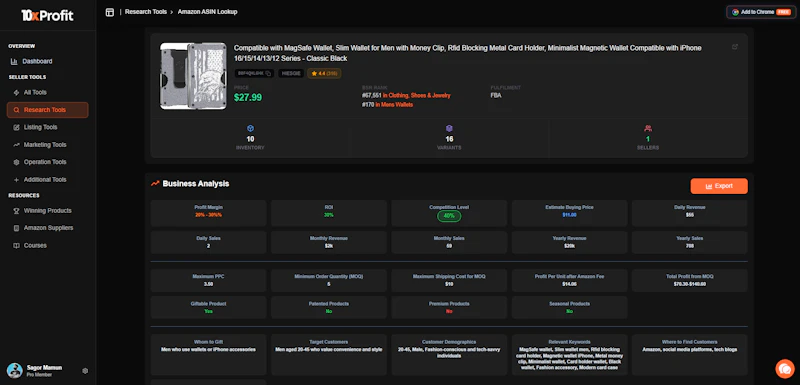
Task: Click the Sagor Mamun profile avatar
Action: pyautogui.click(x=14, y=370)
